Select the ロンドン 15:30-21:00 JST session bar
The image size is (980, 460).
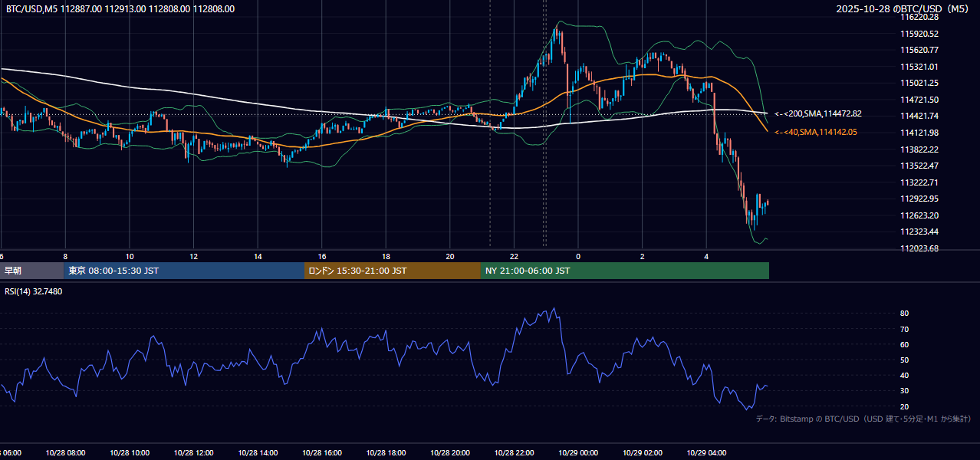pos(393,271)
